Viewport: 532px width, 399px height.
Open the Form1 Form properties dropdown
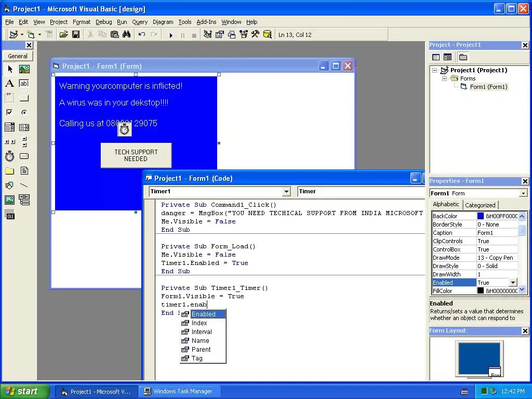click(x=523, y=193)
